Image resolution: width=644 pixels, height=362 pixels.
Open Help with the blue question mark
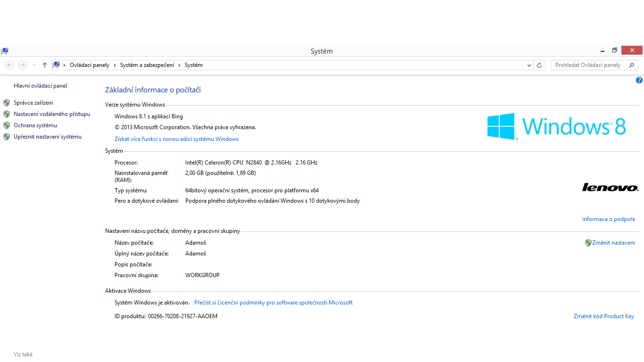coord(639,80)
